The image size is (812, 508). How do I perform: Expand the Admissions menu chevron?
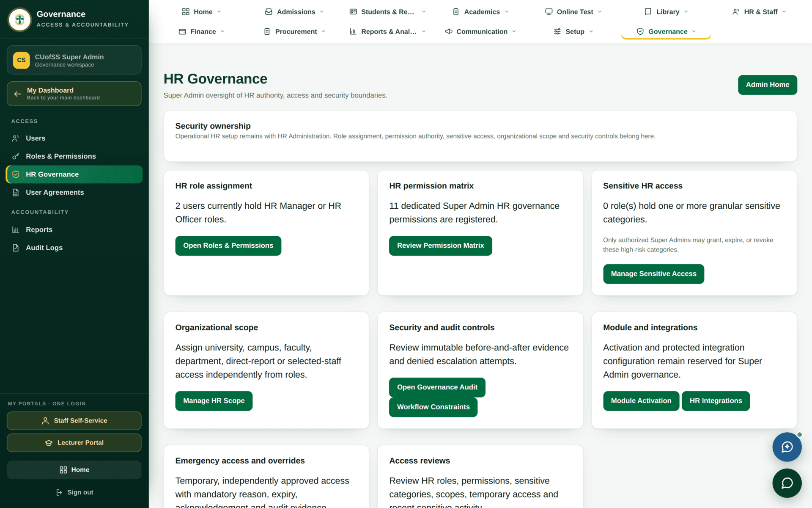click(x=322, y=12)
